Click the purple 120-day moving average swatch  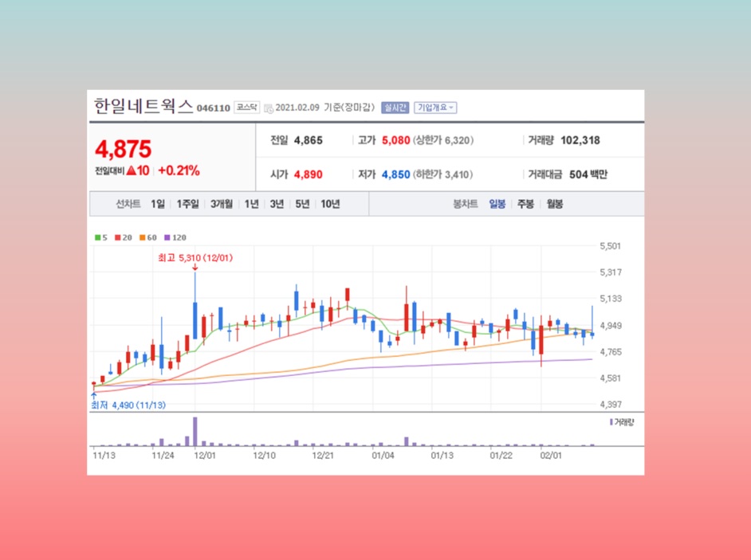tap(167, 237)
